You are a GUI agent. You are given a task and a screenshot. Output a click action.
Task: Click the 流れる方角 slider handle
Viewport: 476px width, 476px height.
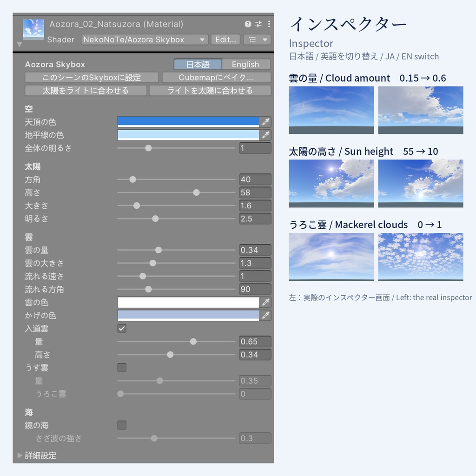click(x=148, y=289)
